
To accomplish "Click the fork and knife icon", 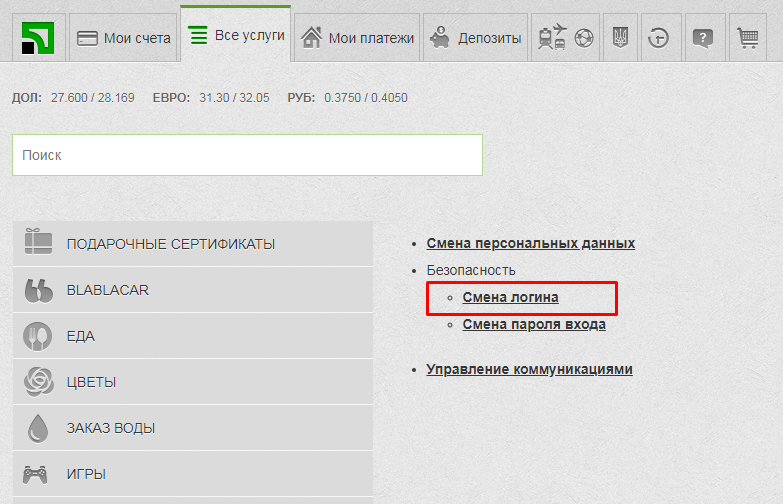I will 37,336.
